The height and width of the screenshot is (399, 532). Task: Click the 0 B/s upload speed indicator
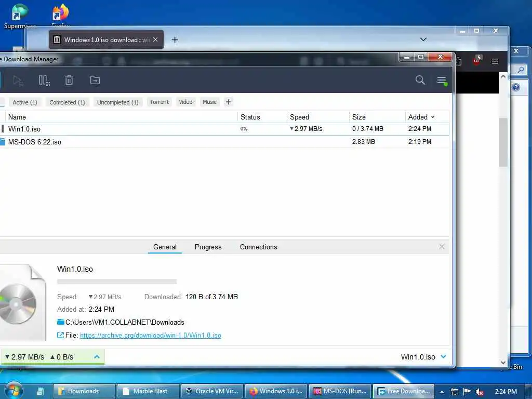(x=62, y=357)
